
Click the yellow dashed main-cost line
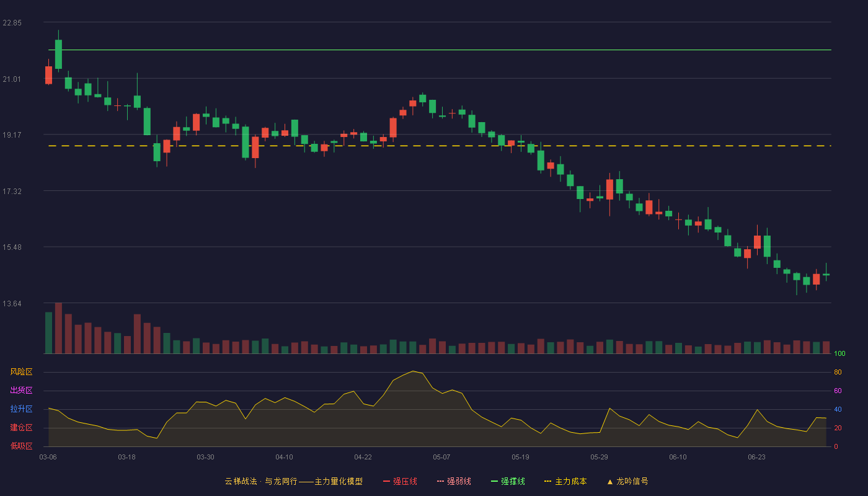pos(440,146)
